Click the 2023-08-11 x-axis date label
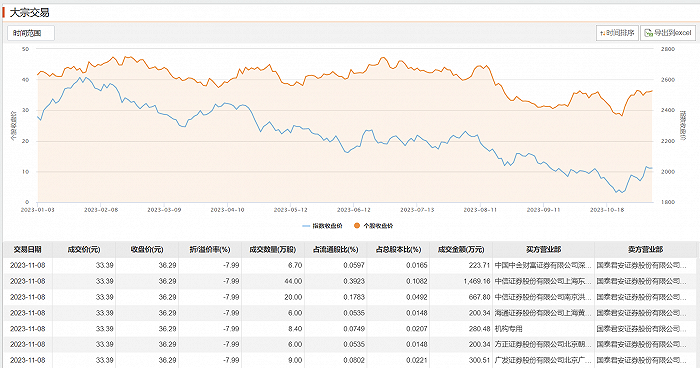Screen dimensions: 700x368 tap(480, 210)
